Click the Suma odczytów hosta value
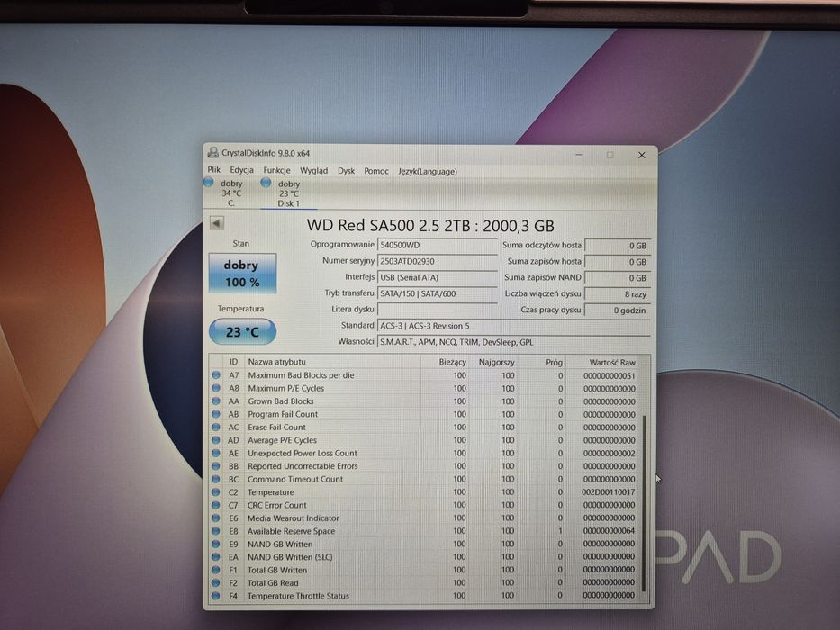The width and height of the screenshot is (840, 630). pos(618,246)
